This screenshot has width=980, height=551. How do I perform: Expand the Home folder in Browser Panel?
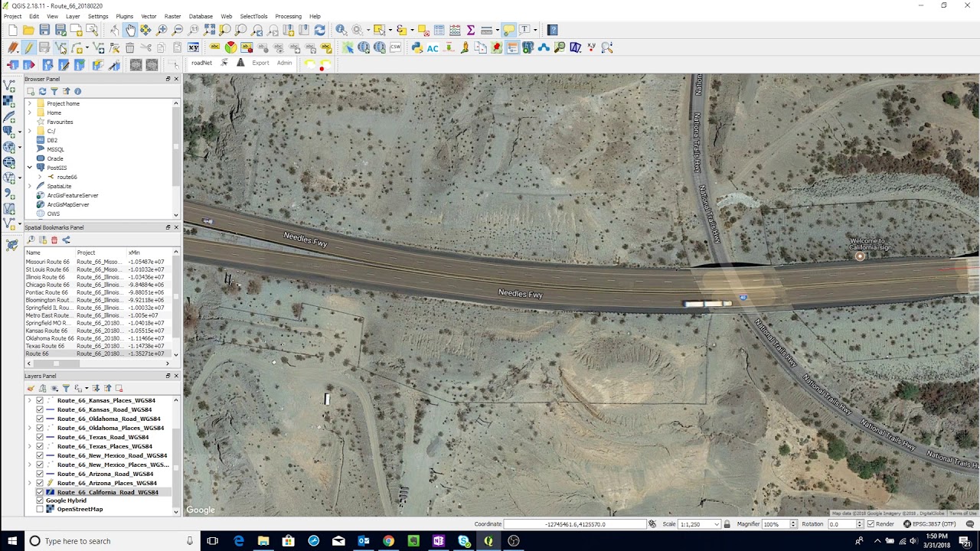29,112
